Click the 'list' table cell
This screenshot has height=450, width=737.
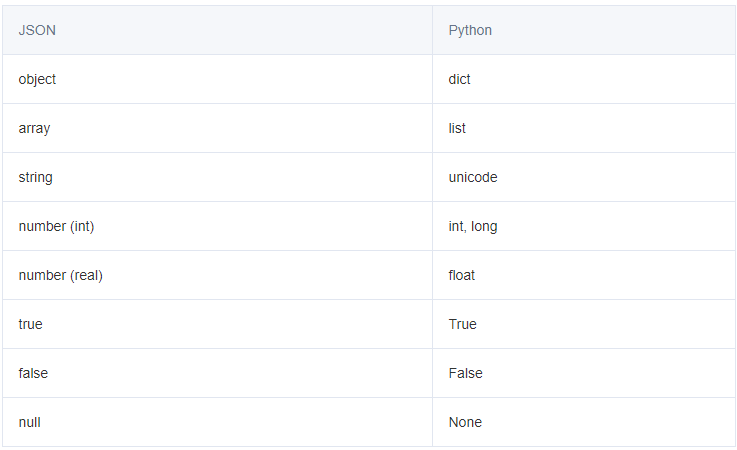[457, 128]
